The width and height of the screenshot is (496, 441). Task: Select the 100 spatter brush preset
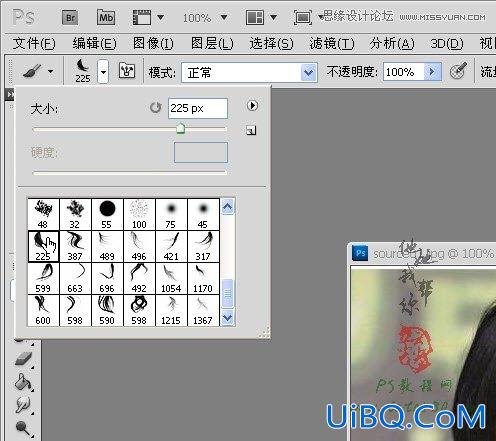click(139, 214)
